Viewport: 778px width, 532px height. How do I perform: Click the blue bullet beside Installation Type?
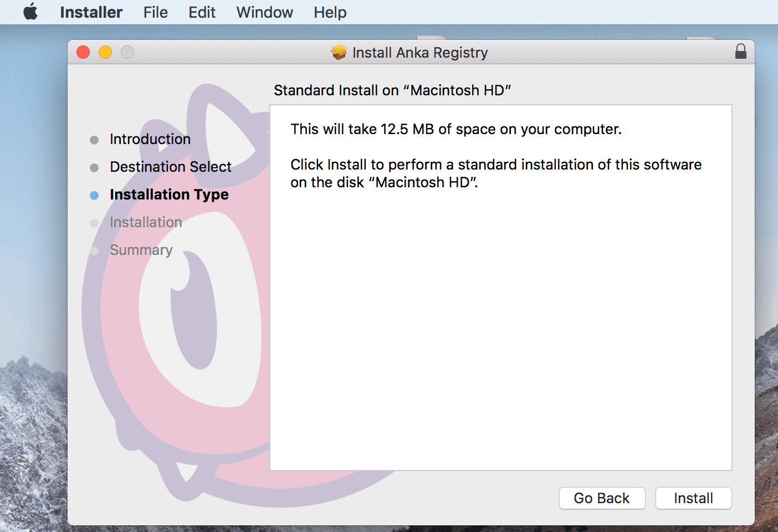[94, 195]
